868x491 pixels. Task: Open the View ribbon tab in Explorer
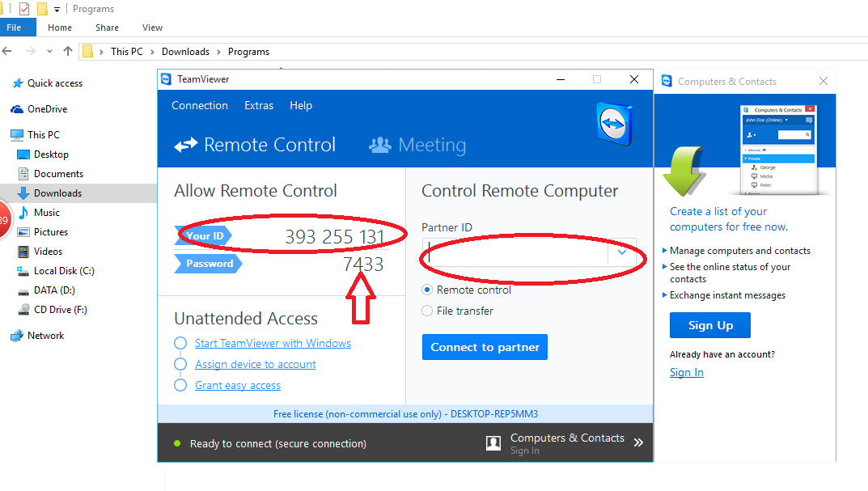click(152, 28)
